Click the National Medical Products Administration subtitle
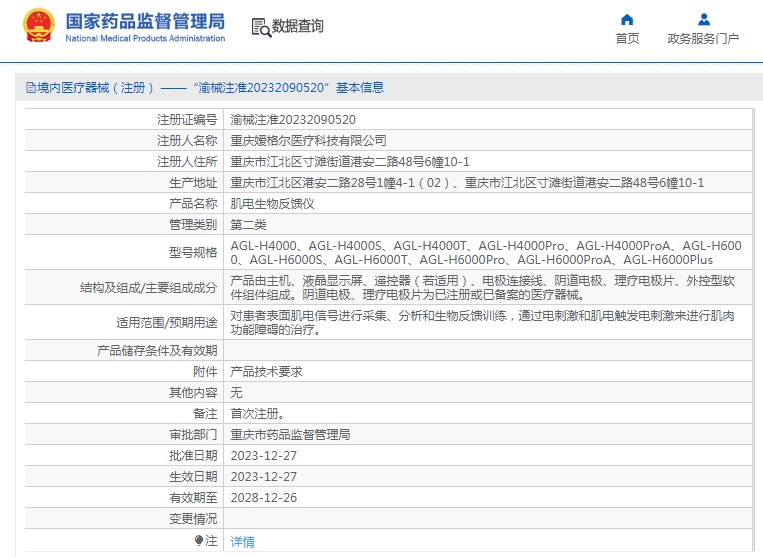Viewport: 763px width, 557px height. pyautogui.click(x=145, y=39)
